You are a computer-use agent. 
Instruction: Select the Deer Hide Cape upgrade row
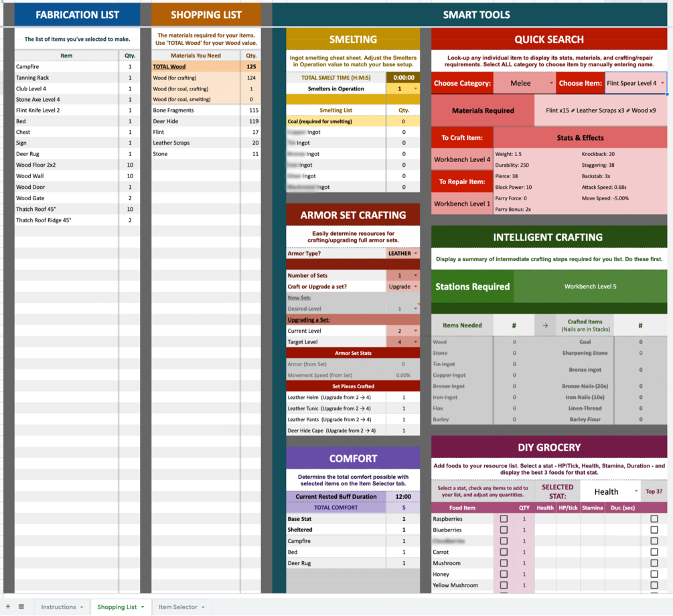click(x=353, y=431)
